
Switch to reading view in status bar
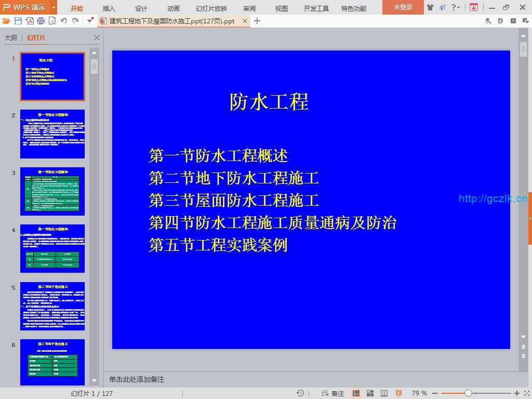click(x=384, y=393)
